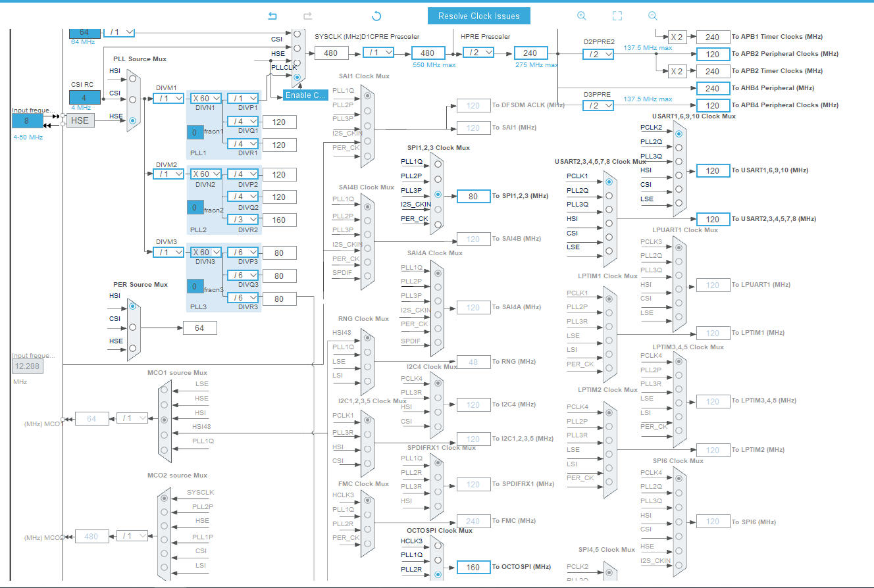Click the undo arrow icon
The width and height of the screenshot is (874, 588).
pos(272,16)
